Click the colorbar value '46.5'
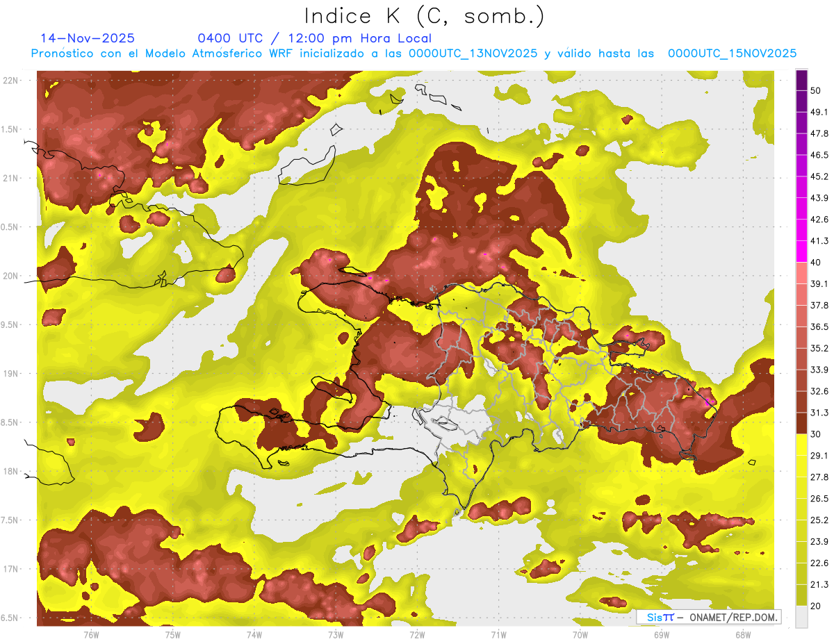This screenshot has width=834, height=644. (819, 155)
